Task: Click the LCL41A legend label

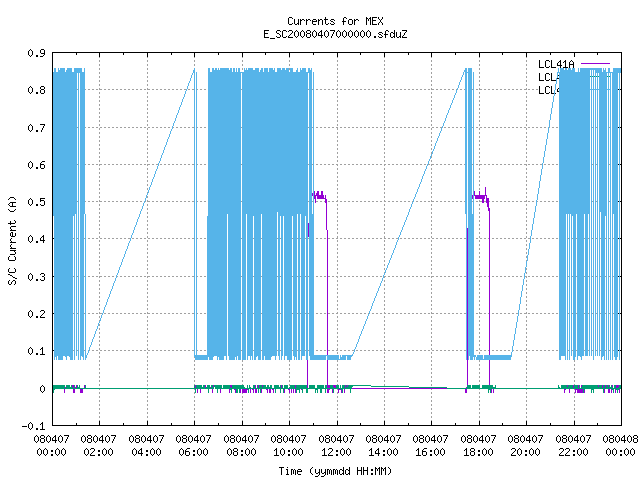Action: (x=556, y=64)
